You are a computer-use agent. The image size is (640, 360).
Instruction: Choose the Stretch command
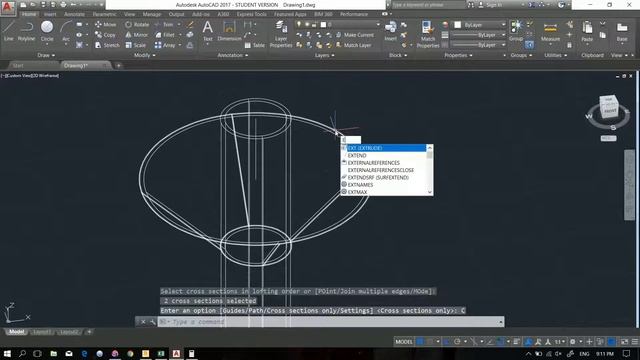coord(107,45)
